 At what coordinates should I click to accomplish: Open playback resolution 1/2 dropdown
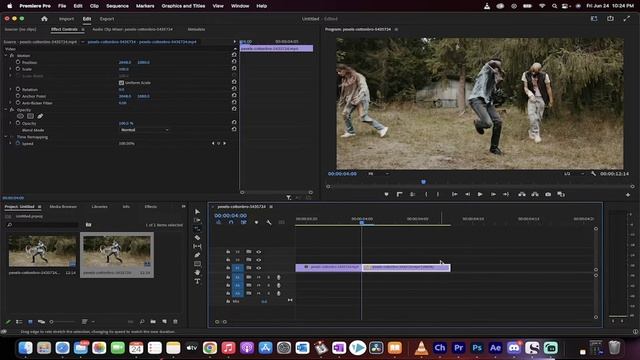tap(575, 174)
